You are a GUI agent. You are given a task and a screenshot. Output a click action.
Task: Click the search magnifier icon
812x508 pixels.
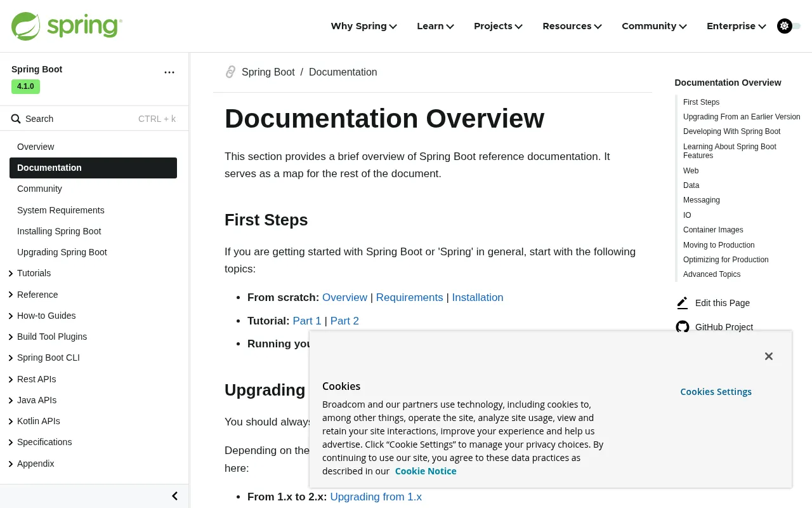click(16, 119)
